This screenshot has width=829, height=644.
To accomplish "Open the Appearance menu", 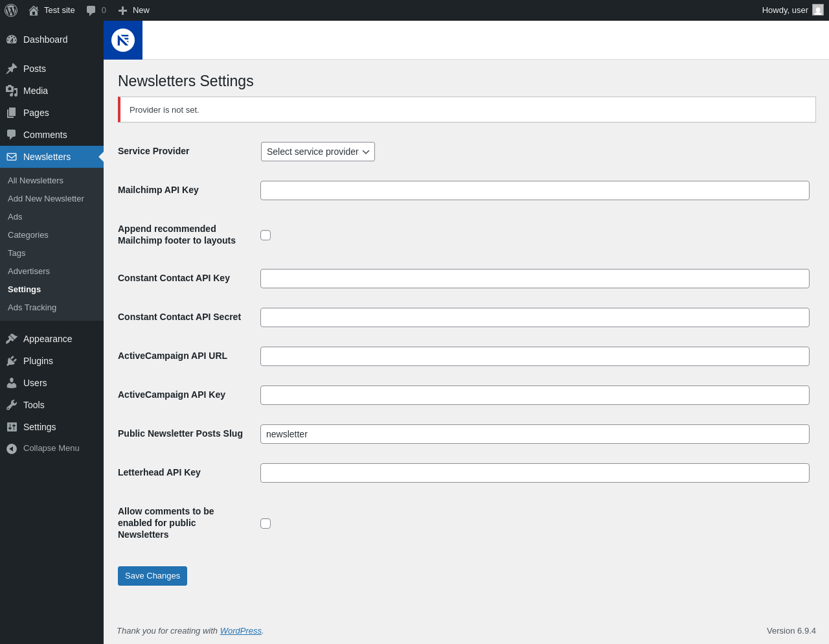I will (x=47, y=339).
